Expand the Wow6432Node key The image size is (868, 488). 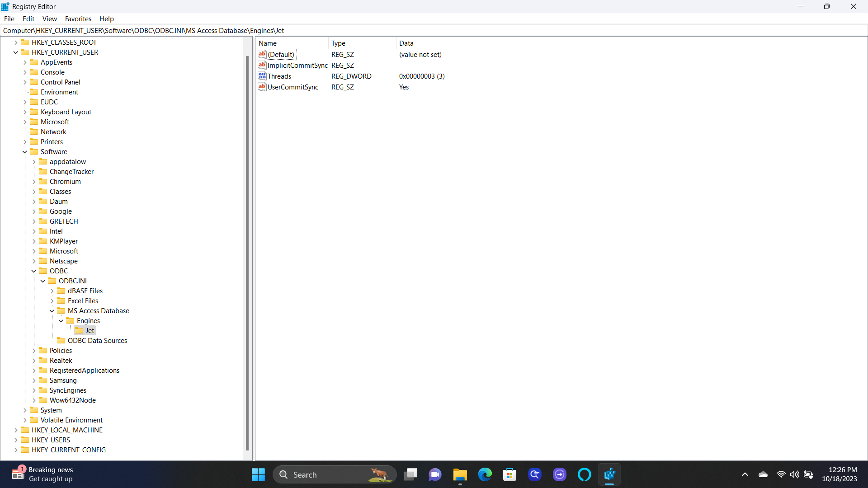pyautogui.click(x=34, y=400)
